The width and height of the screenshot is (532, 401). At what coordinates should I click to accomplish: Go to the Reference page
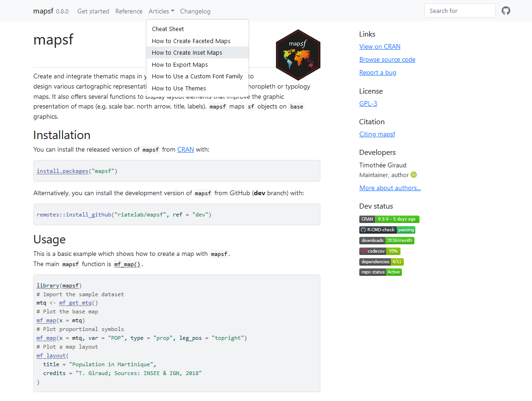129,11
